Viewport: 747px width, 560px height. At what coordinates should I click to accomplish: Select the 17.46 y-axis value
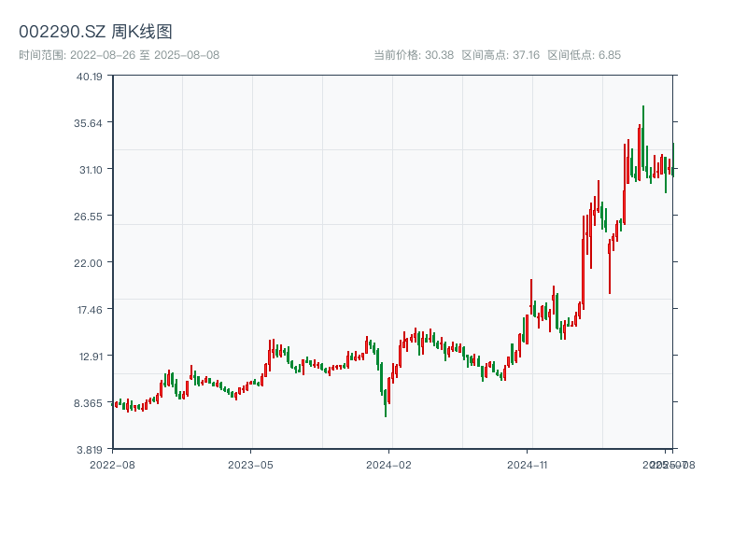click(x=89, y=310)
